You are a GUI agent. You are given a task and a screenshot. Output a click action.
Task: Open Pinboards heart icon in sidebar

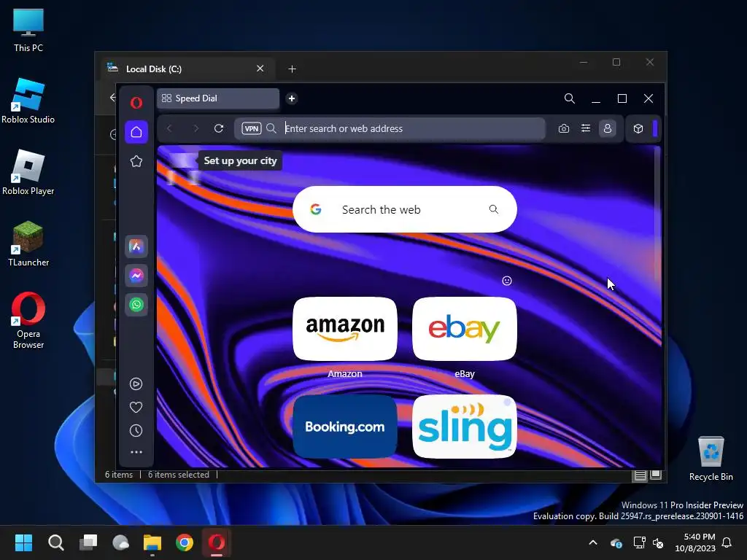click(x=136, y=407)
